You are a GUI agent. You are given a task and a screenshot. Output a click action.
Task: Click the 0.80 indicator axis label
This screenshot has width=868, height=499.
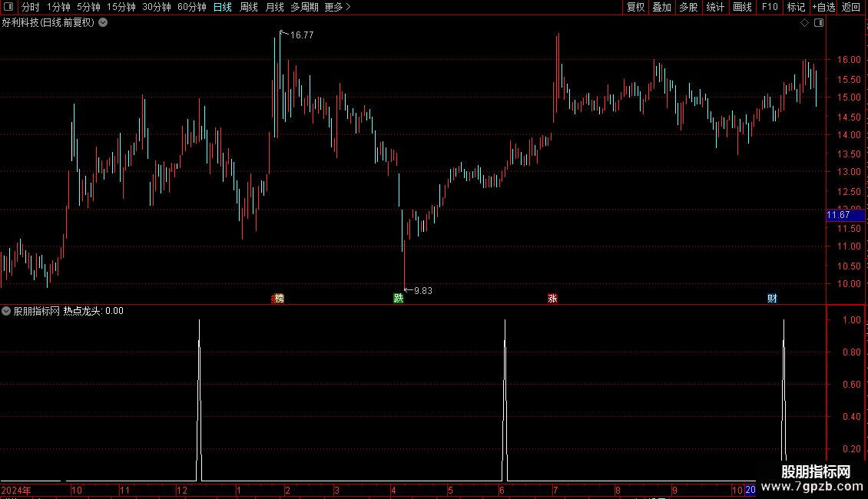coord(851,352)
